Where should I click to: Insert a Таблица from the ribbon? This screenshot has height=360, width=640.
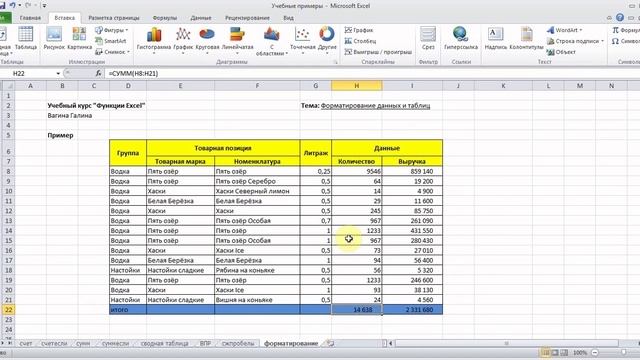(25, 38)
